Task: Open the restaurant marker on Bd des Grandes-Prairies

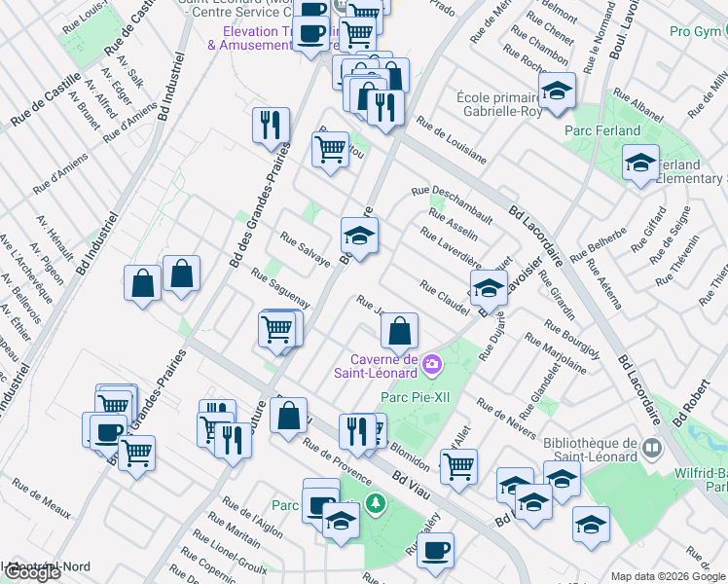Action: pos(272,127)
